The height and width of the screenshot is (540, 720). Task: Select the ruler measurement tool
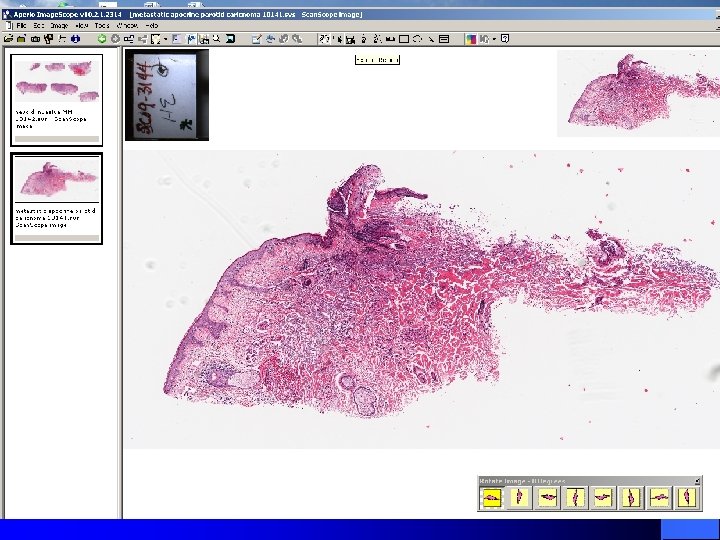(391, 39)
